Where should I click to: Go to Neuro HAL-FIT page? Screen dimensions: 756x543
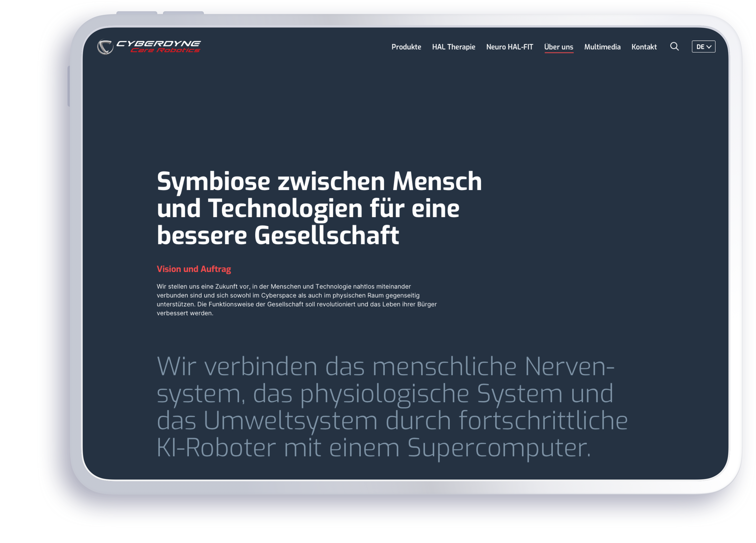point(509,47)
